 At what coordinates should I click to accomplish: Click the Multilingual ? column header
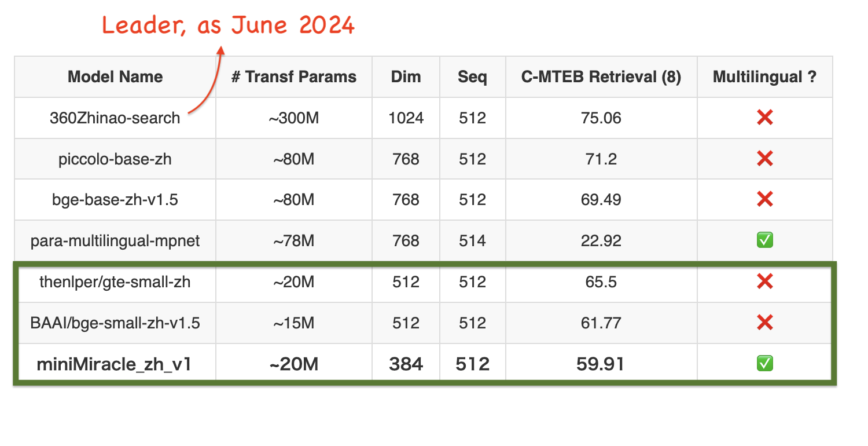764,77
